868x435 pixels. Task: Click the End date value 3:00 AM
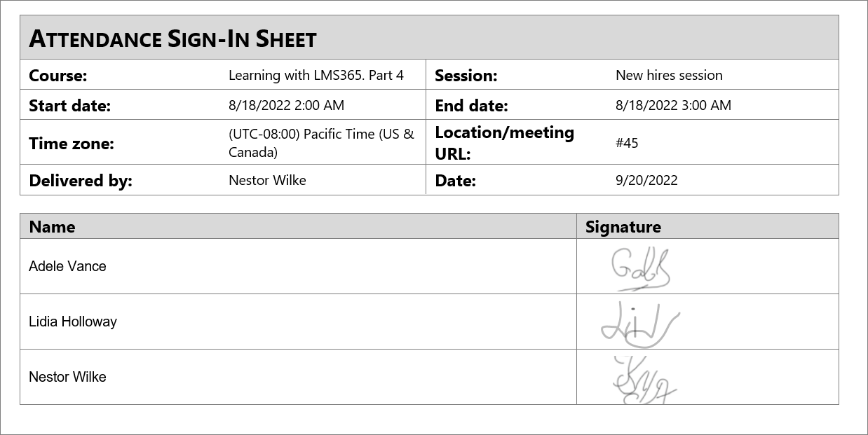[673, 106]
